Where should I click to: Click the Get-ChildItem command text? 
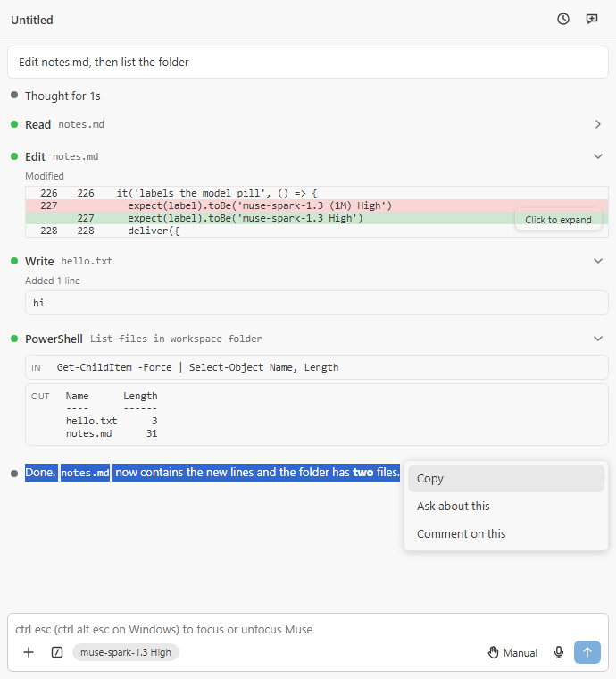point(197,368)
